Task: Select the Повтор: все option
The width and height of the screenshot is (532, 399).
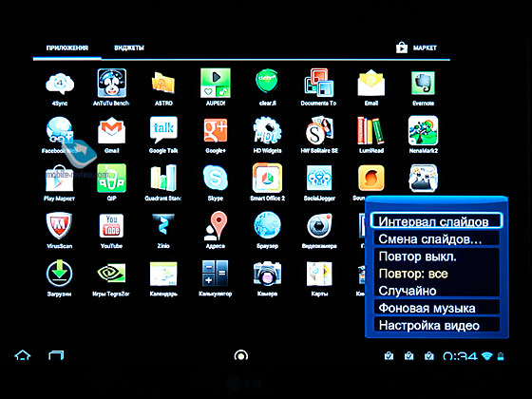Action: (413, 274)
